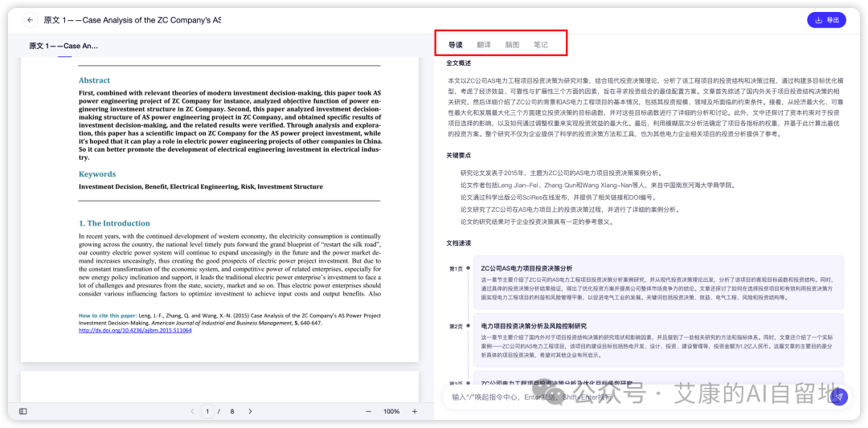Toggle the sidebar panel icon in the bottom toolbar
This screenshot has width=868, height=428.
pos(23,411)
